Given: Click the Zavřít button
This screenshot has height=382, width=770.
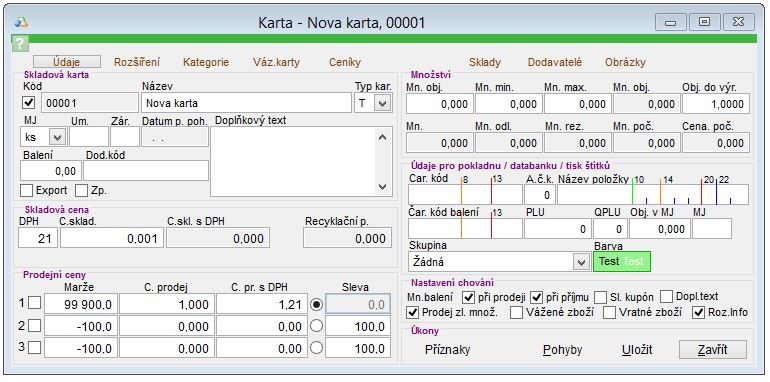Looking at the screenshot, I should (713, 350).
